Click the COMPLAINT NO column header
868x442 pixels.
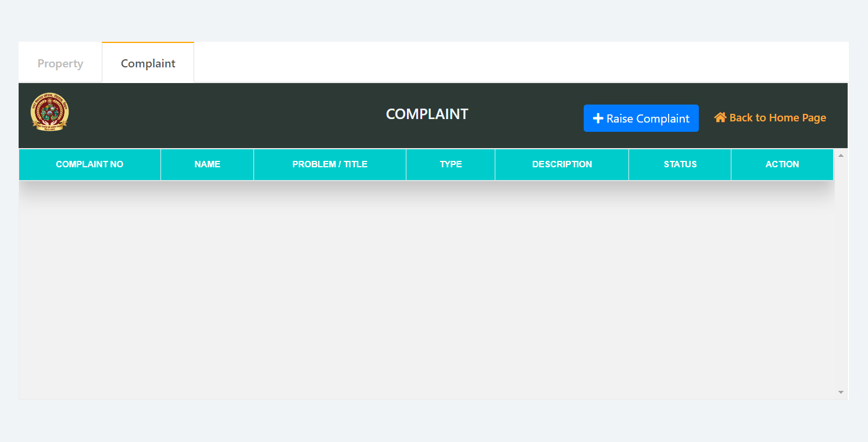point(90,164)
